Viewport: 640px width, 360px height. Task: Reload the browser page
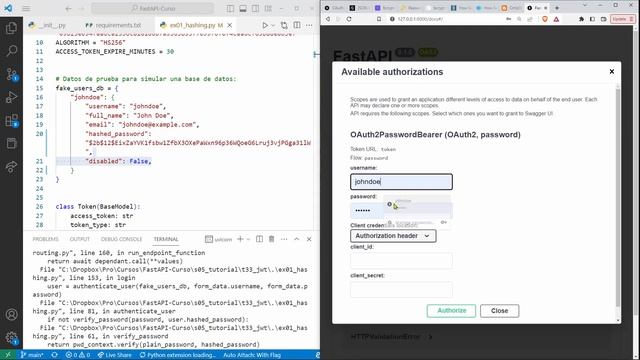pyautogui.click(x=349, y=19)
